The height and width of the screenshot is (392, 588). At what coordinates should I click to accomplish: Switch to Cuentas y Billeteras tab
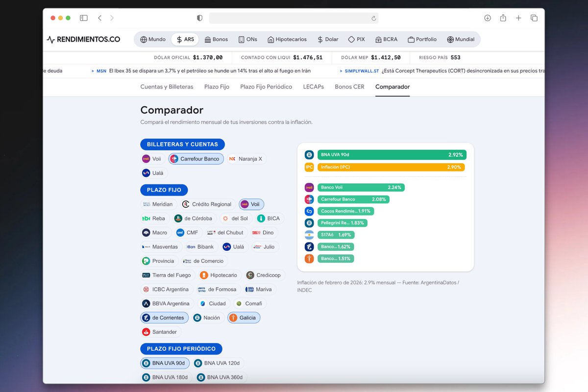click(x=167, y=87)
